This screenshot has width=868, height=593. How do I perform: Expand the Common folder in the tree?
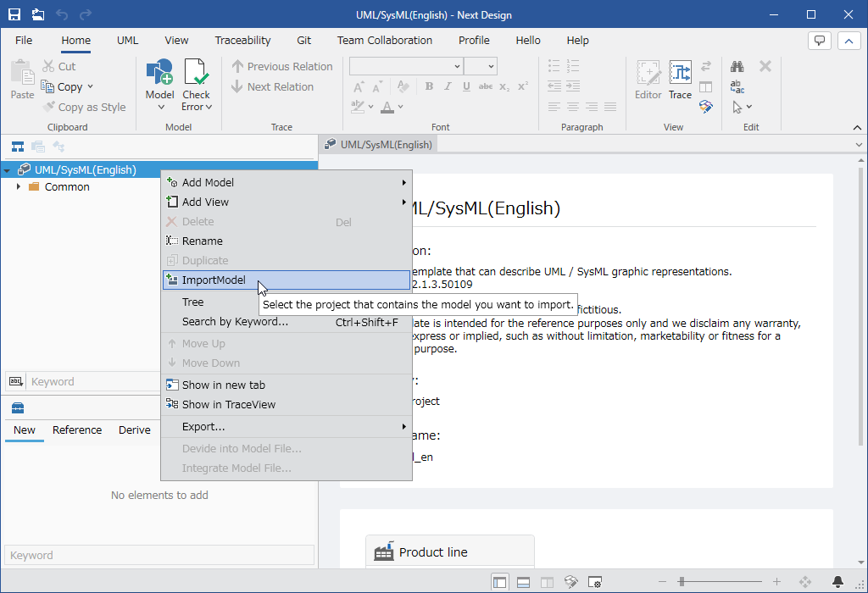[x=19, y=187]
